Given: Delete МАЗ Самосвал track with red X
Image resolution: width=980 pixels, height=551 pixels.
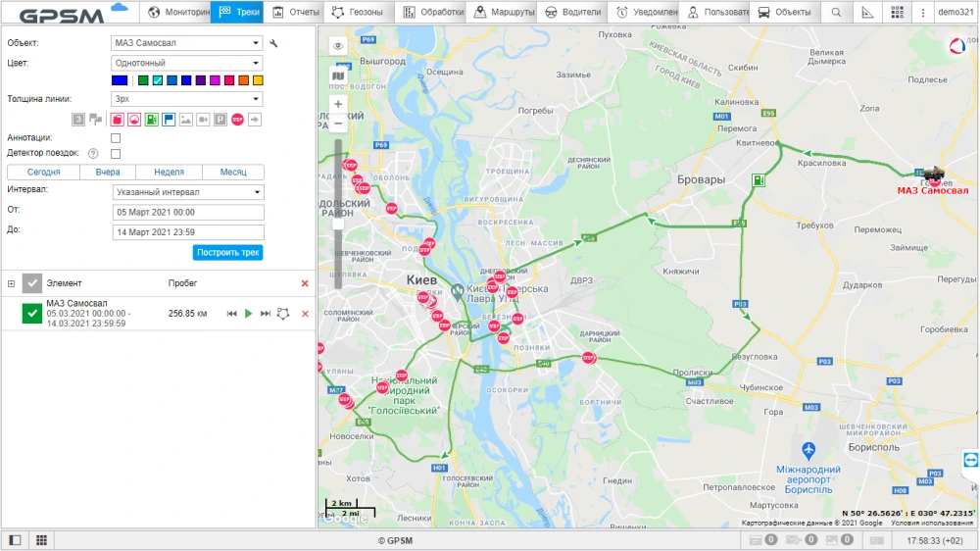Looking at the screenshot, I should pos(305,314).
